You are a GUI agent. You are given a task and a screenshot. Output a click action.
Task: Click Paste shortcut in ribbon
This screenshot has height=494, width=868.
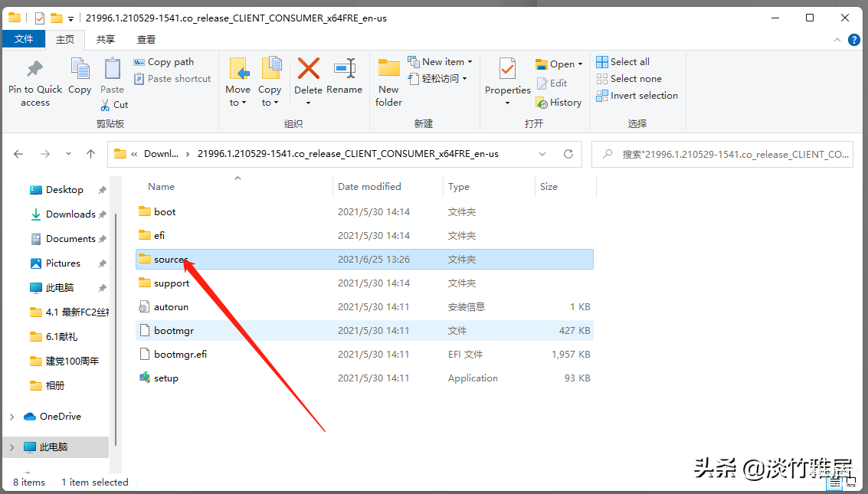click(172, 79)
